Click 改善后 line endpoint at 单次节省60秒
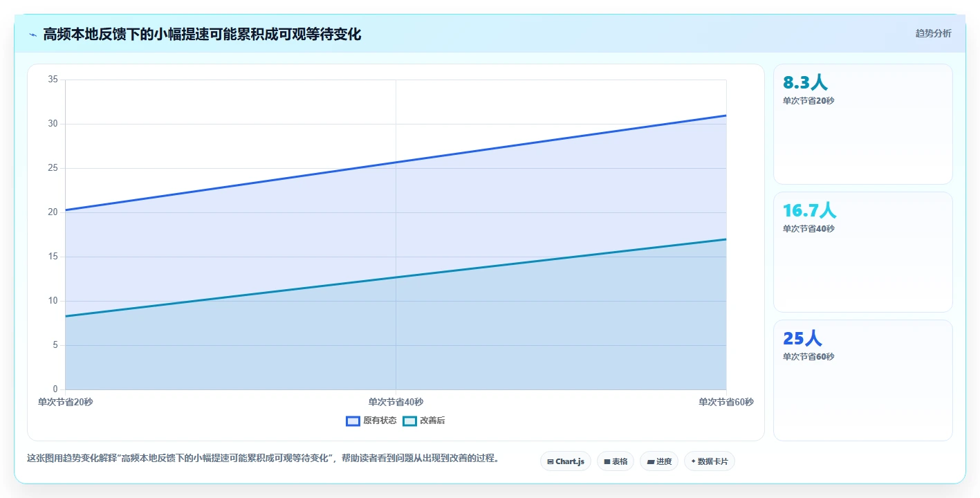Viewport: 980px width, 498px height. (726, 239)
